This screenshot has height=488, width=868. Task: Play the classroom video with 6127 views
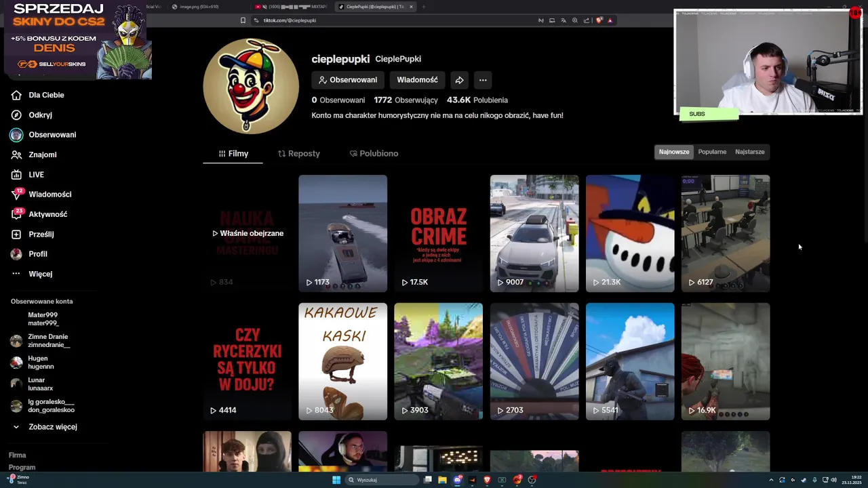[x=726, y=234]
